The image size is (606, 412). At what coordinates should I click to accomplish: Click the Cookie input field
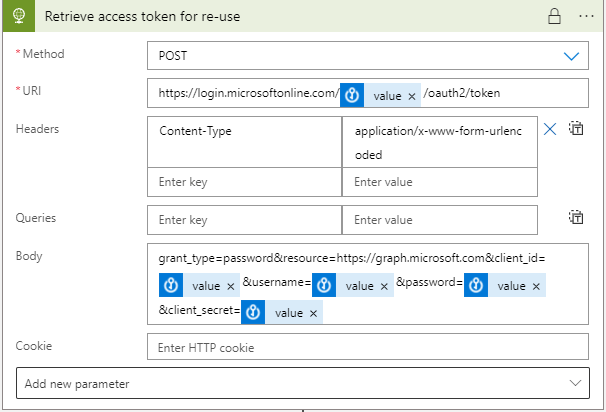pyautogui.click(x=367, y=347)
